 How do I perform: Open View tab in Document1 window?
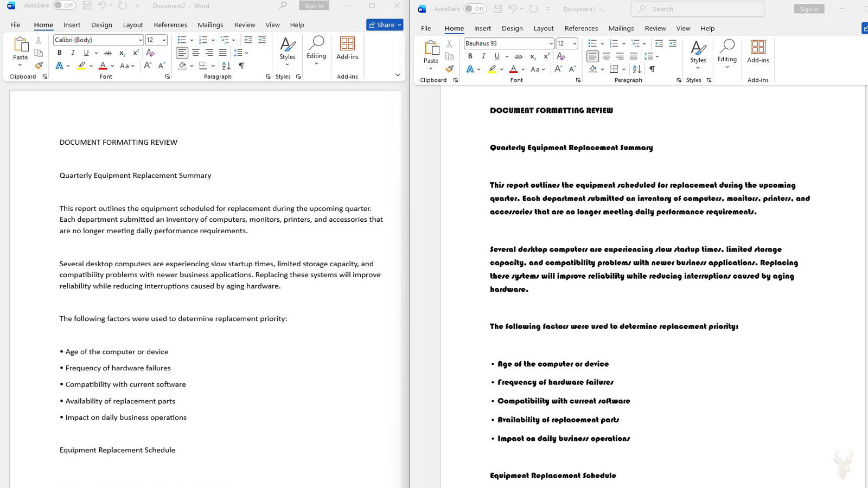pyautogui.click(x=683, y=28)
